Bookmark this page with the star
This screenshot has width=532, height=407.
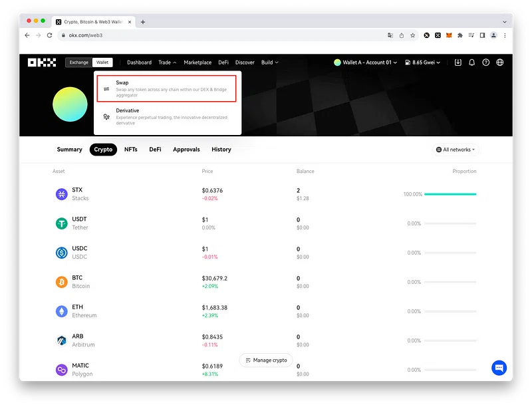click(412, 35)
